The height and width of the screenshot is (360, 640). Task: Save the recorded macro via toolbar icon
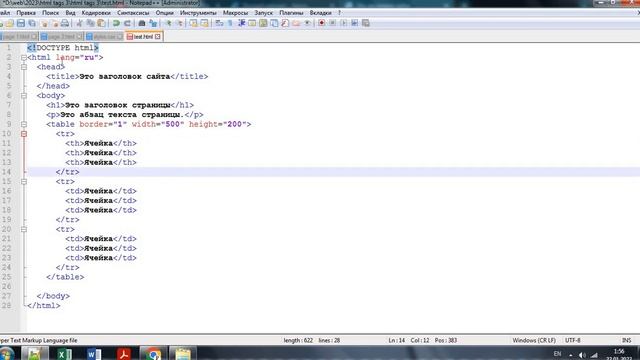tap(366, 23)
